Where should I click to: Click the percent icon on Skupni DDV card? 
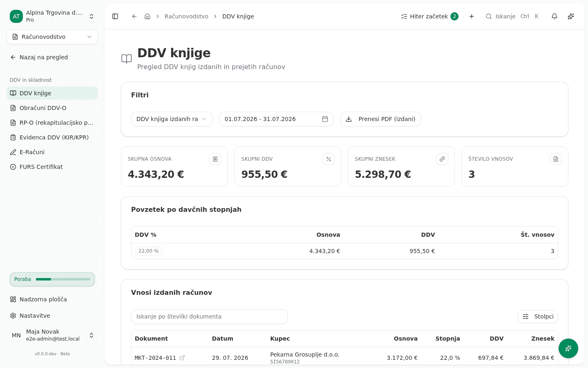click(x=329, y=159)
